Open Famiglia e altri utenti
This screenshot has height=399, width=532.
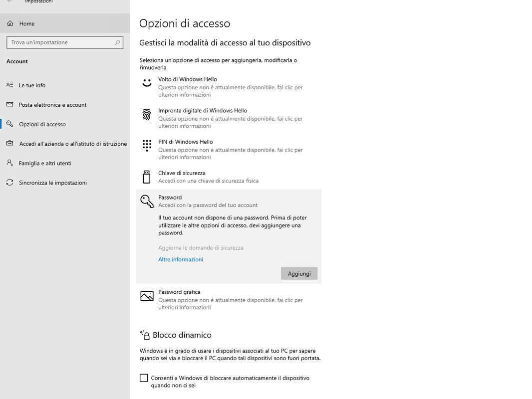pyautogui.click(x=65, y=163)
